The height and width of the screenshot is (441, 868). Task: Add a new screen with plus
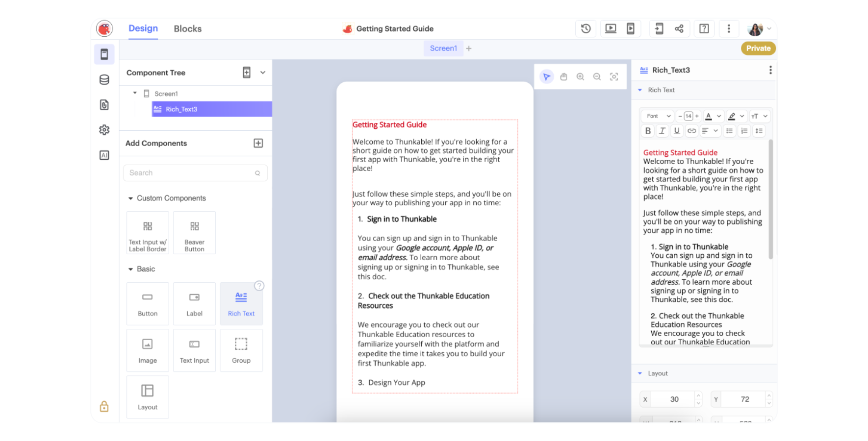tap(469, 49)
